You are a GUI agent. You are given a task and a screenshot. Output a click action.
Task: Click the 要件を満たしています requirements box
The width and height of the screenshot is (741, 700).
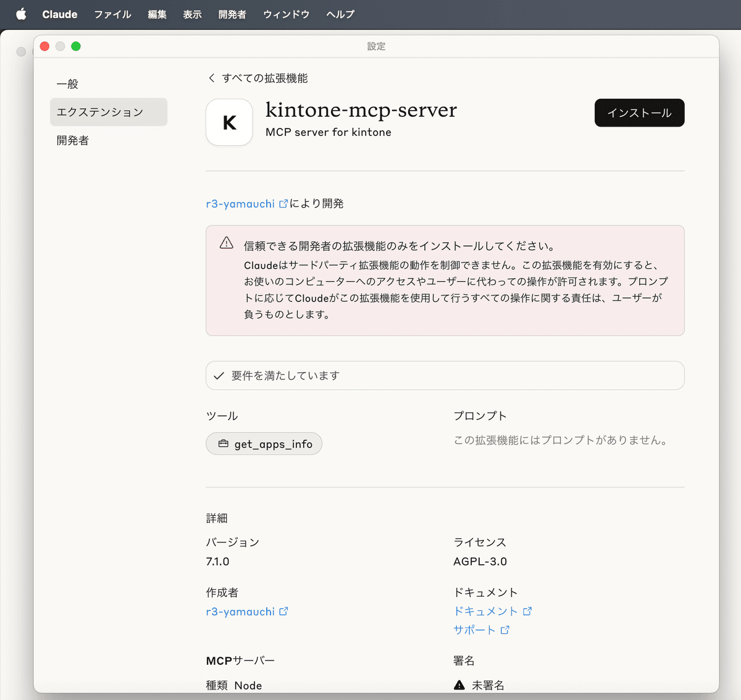[445, 376]
